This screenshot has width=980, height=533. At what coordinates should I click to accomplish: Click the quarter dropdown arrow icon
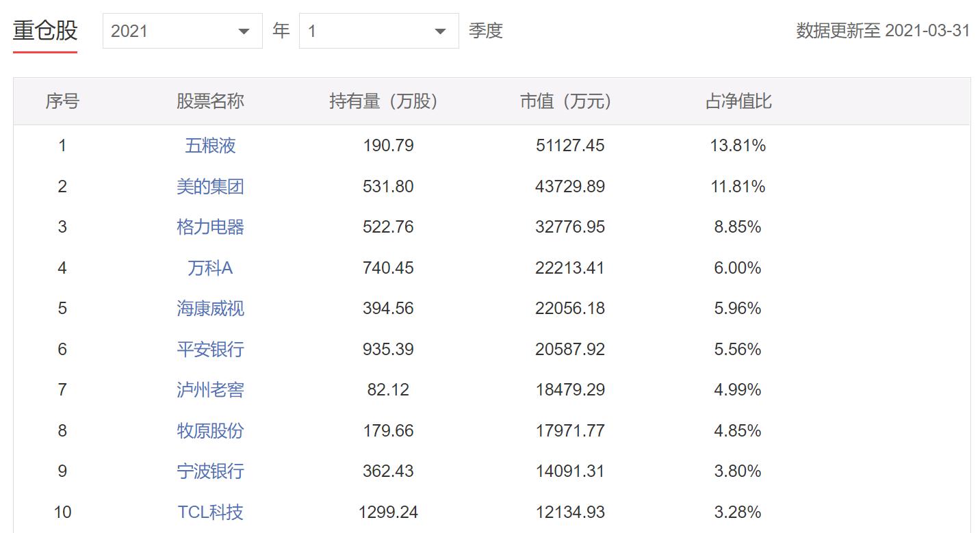click(x=441, y=30)
